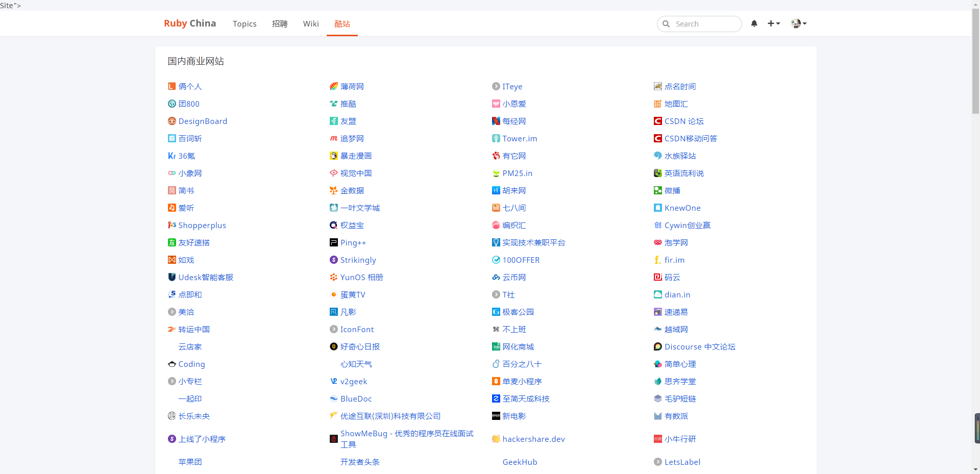Open the 一起印 link
The width and height of the screenshot is (980, 474).
coord(190,398)
